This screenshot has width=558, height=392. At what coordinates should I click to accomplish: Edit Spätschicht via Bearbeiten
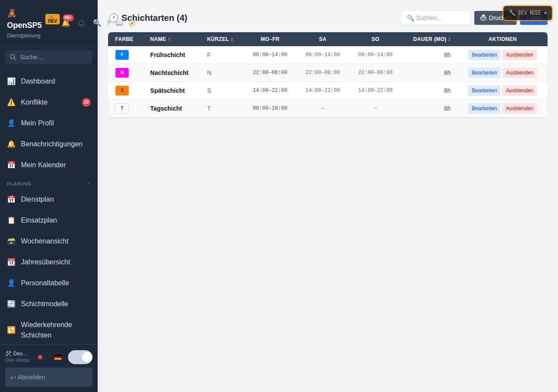(484, 91)
